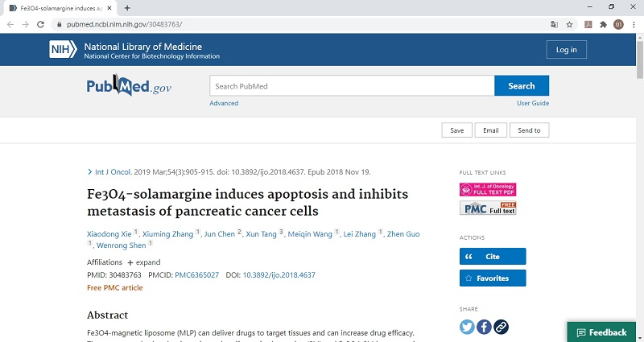
Task: Click the Search PubMed input field
Action: point(352,86)
